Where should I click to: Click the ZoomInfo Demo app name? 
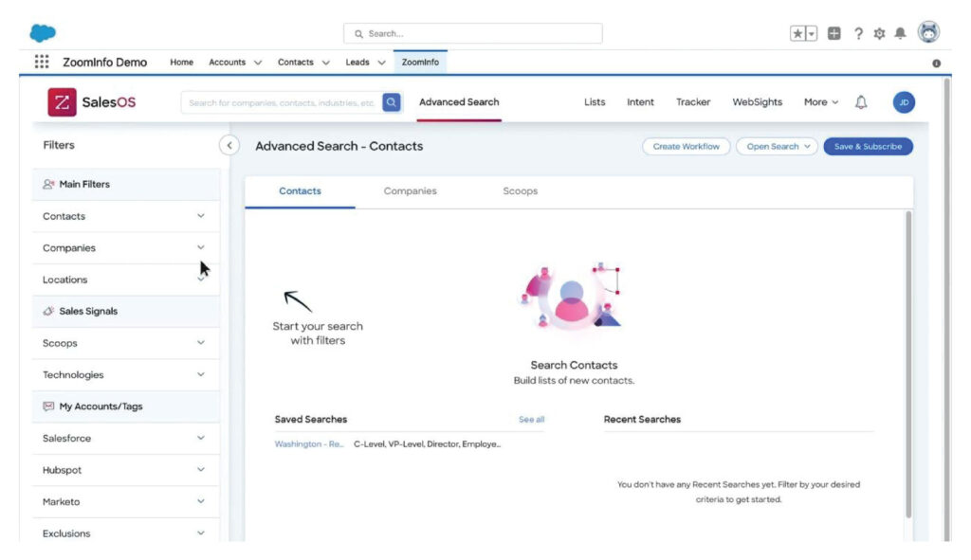[x=104, y=63]
